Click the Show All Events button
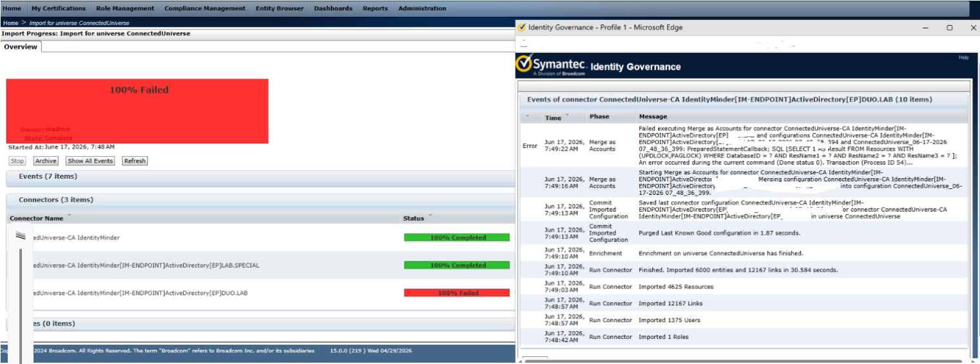This screenshot has width=980, height=364. 90,161
